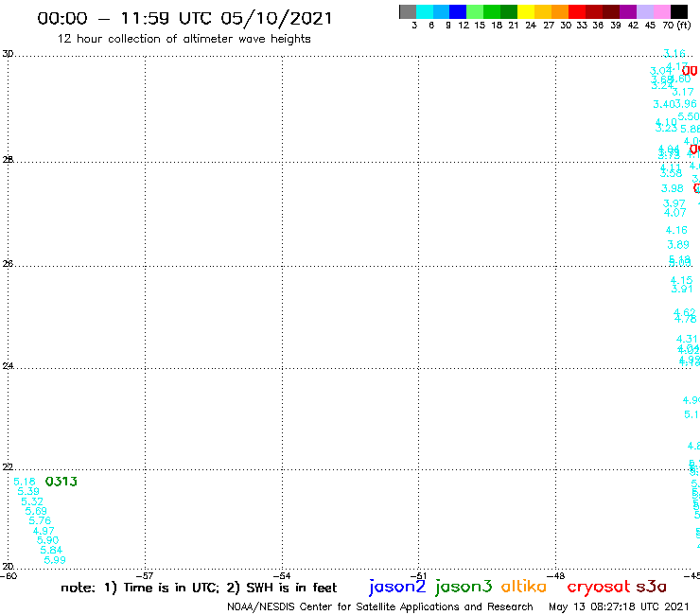Click the 3.89 wave height value

(678, 245)
